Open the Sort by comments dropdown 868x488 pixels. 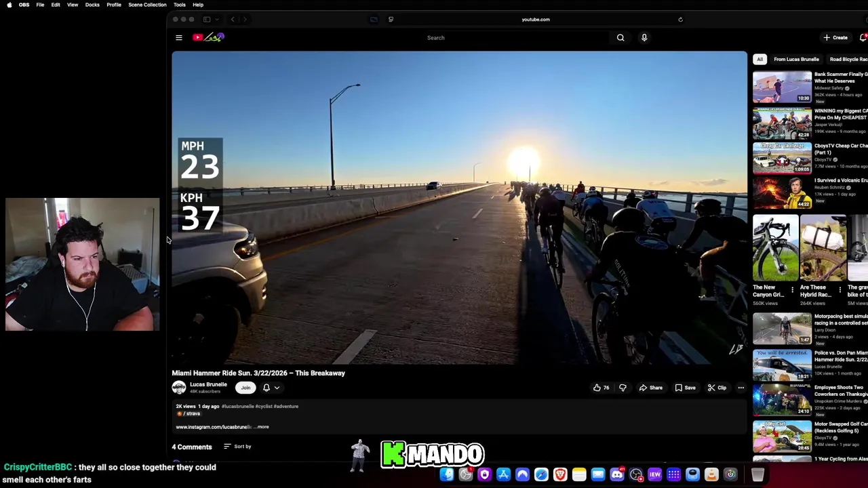point(237,447)
